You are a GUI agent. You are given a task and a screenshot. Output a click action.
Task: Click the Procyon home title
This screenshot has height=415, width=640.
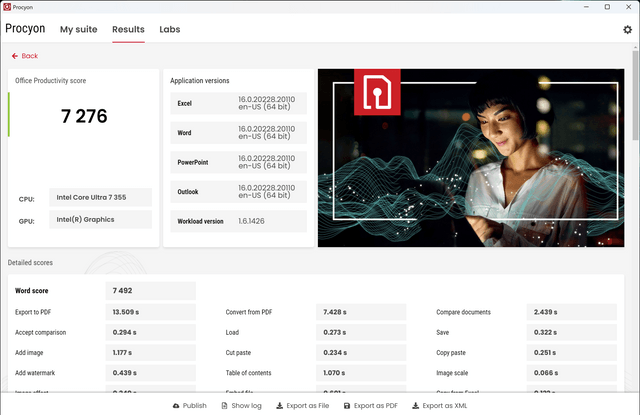[x=25, y=29]
